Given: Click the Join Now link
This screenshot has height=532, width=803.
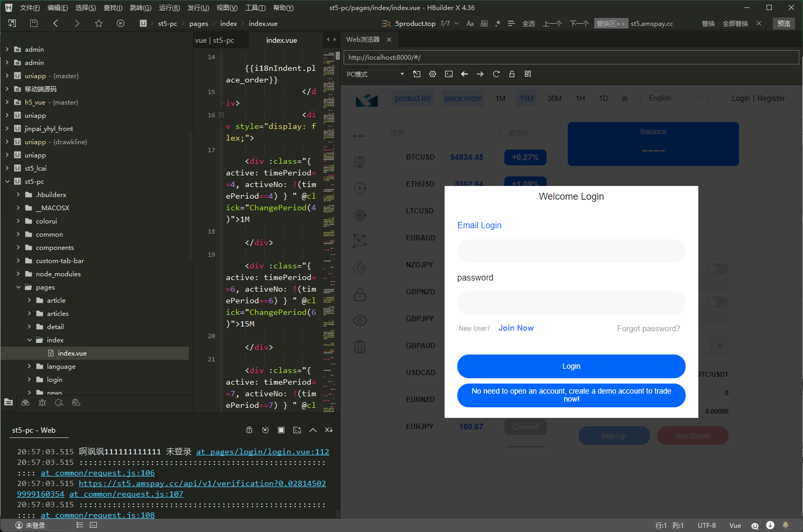Looking at the screenshot, I should (x=516, y=328).
